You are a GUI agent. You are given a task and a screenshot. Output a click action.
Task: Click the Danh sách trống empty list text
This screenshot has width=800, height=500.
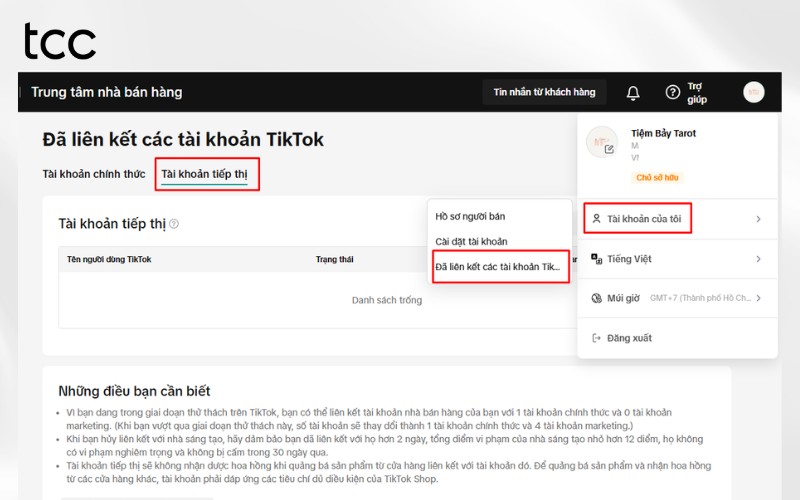pos(387,300)
